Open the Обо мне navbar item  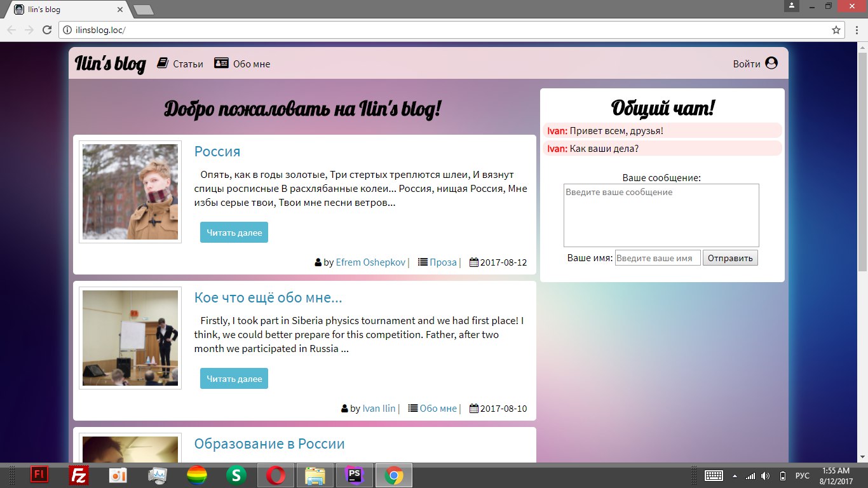click(x=252, y=64)
